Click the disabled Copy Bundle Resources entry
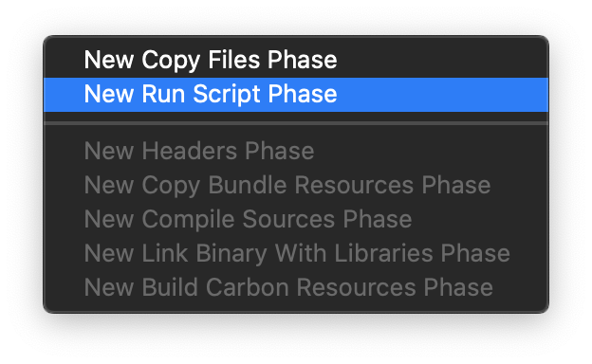The height and width of the screenshot is (364, 592). pyautogui.click(x=296, y=186)
